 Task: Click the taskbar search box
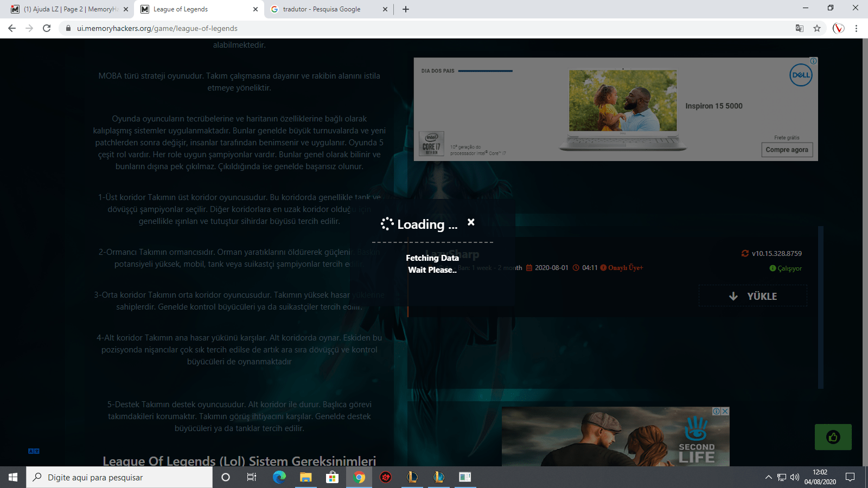point(119,477)
